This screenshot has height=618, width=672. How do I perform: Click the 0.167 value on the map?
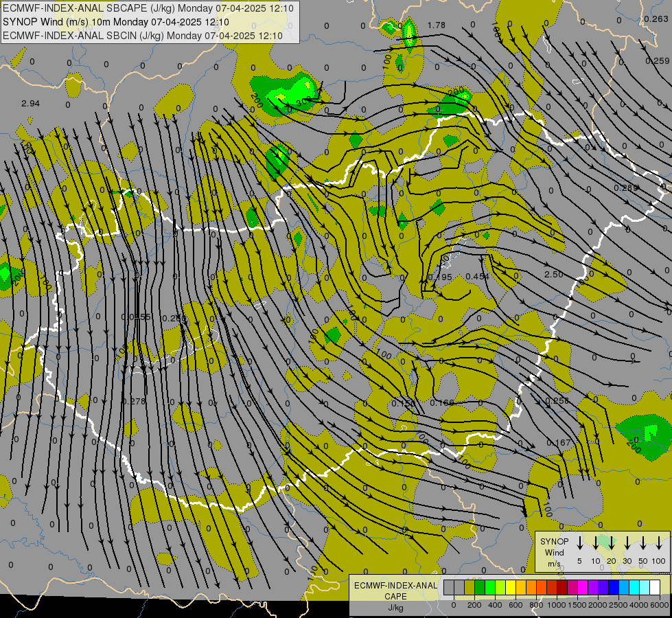[x=559, y=443]
